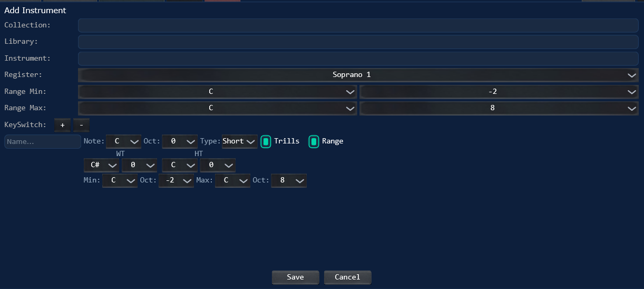Image resolution: width=644 pixels, height=289 pixels.
Task: Open the KeySwitch Max Oct dropdown showing 8
Action: [289, 180]
